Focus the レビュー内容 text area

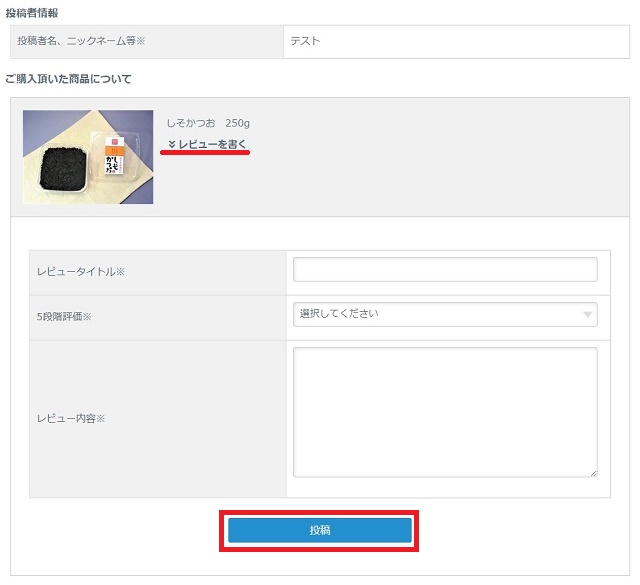pyautogui.click(x=445, y=412)
